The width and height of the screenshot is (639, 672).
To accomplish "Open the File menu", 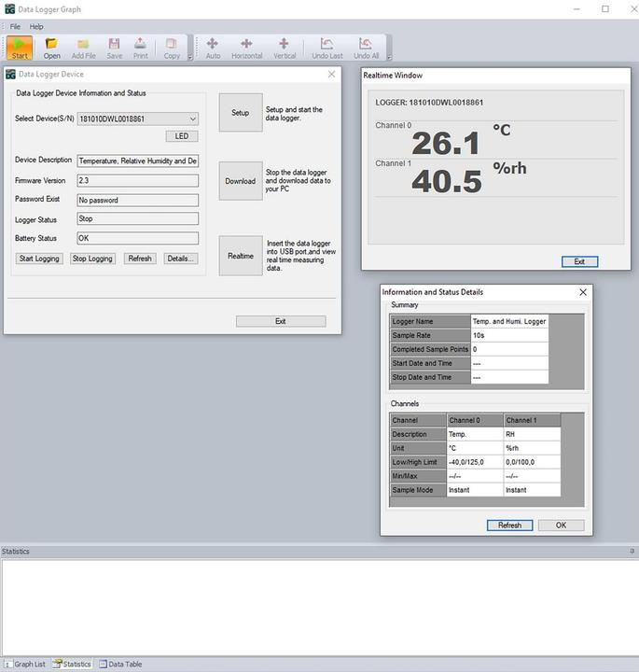I will pyautogui.click(x=15, y=26).
